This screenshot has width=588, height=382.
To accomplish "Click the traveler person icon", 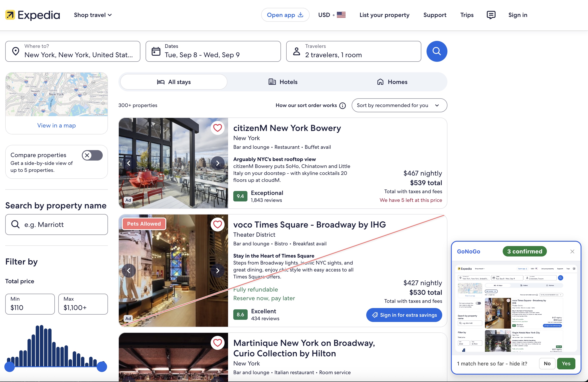I will pyautogui.click(x=296, y=51).
